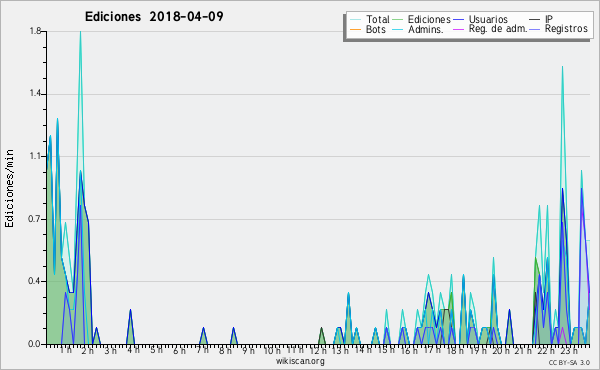Click the 'Bots' legend entry
Screen dimensions: 600x370
[376, 29]
